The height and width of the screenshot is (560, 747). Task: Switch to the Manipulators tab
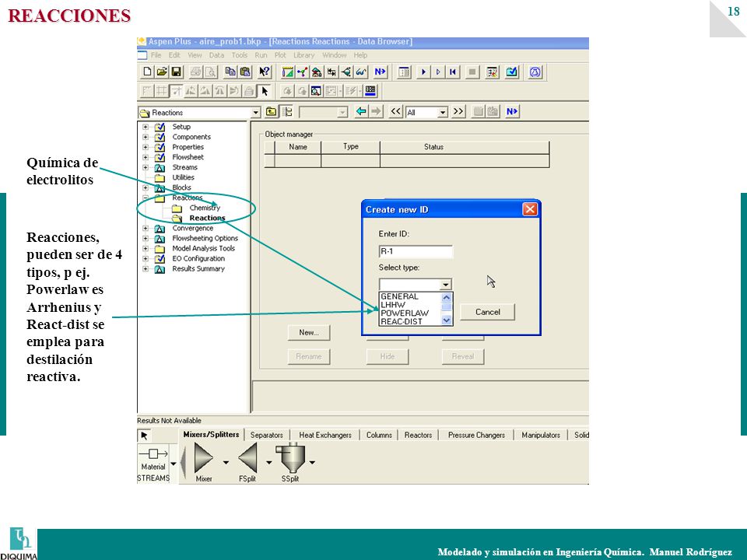click(x=541, y=435)
